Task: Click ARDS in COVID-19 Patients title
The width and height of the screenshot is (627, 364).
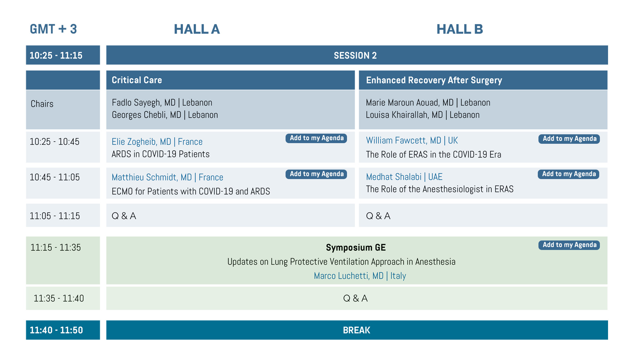Action: click(160, 154)
